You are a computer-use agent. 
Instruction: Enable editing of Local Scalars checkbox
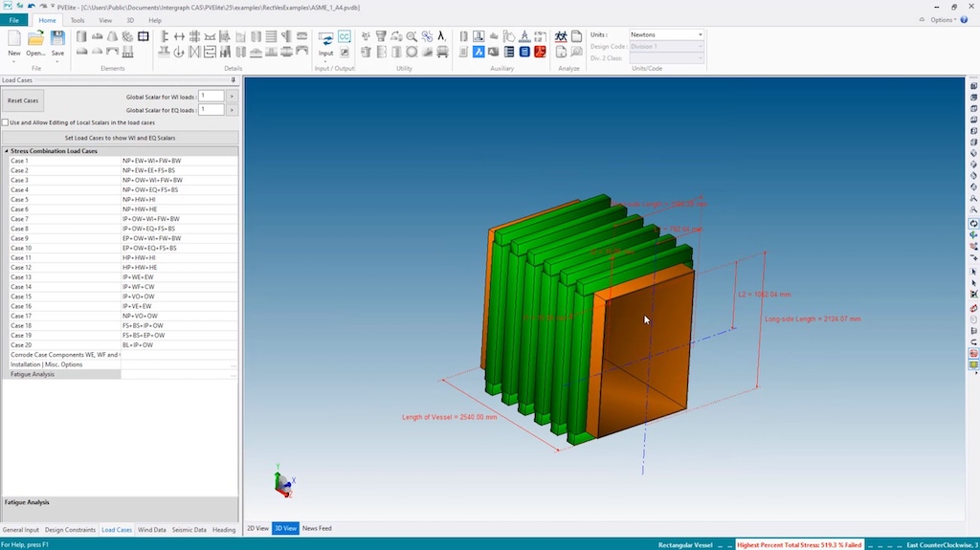click(6, 122)
